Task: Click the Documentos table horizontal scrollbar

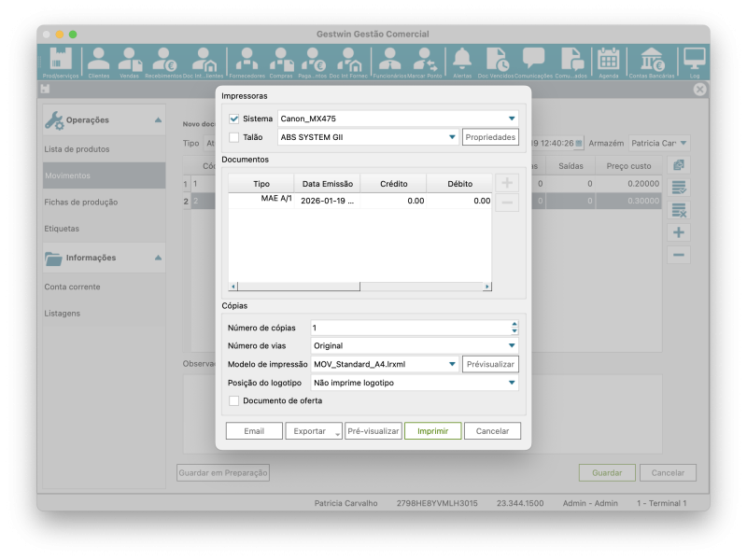Action: pos(359,287)
